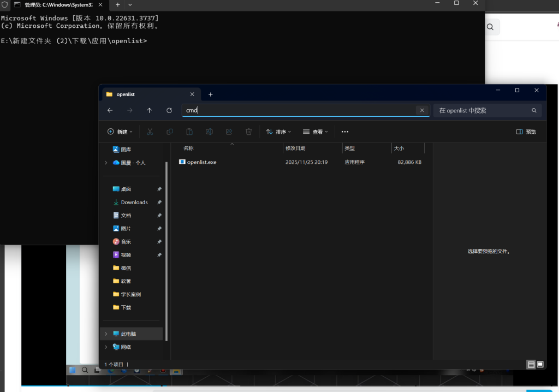
Task: Click the share icon in Explorer toolbar
Action: [x=229, y=132]
